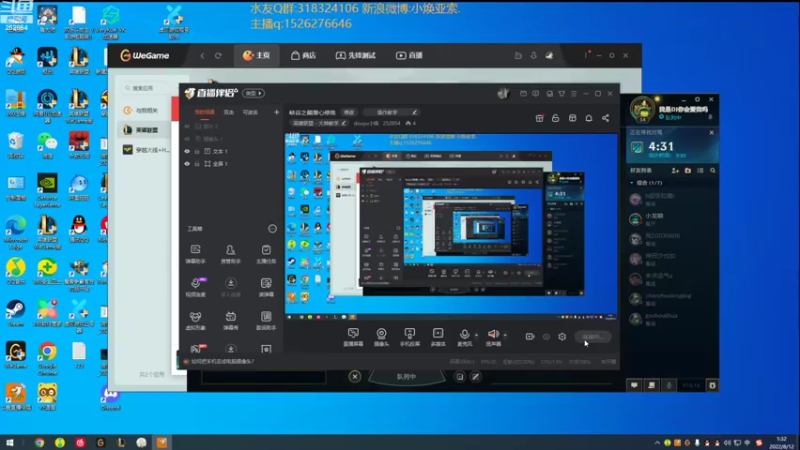Image resolution: width=800 pixels, height=450 pixels.
Task: Click the start-live button in the bottom toolbar
Action: [593, 337]
